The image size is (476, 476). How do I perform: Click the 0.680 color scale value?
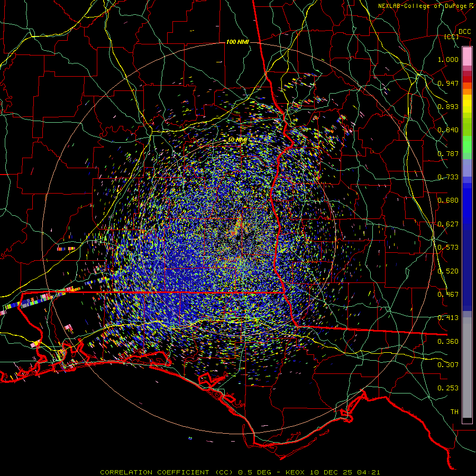448,200
